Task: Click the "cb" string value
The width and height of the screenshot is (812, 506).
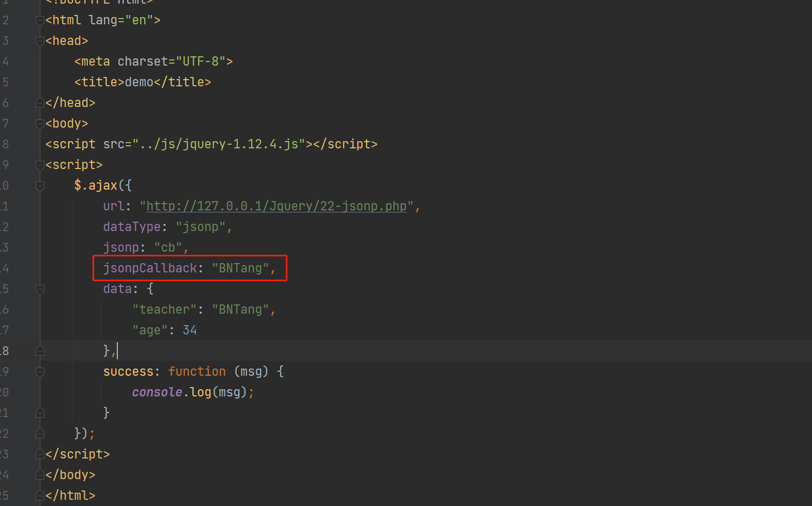Action: click(168, 248)
